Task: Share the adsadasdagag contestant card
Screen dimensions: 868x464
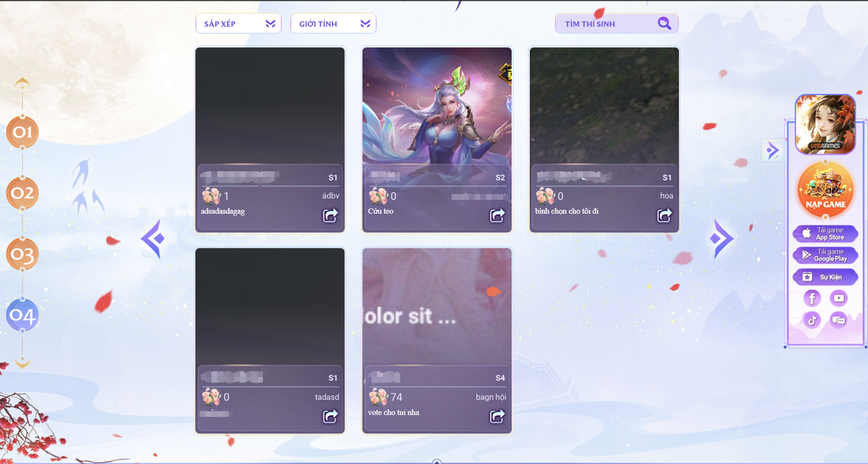Action: coord(330,216)
